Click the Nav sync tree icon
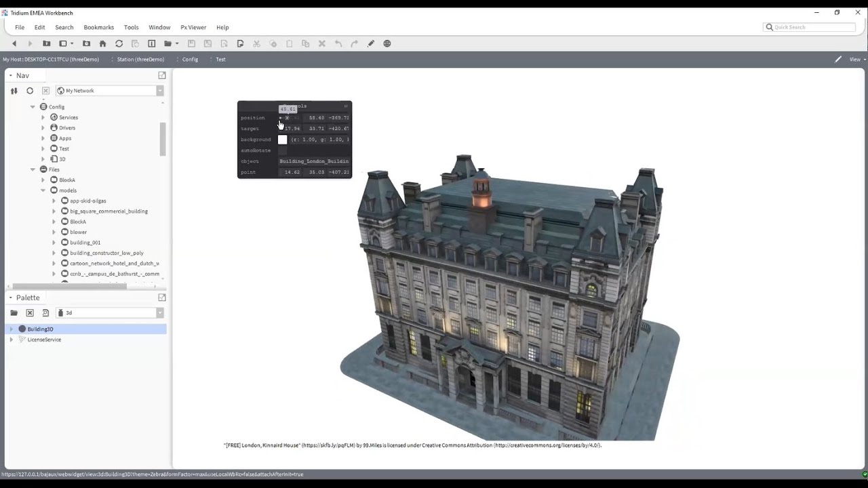The width and height of the screenshot is (868, 488). tap(14, 91)
